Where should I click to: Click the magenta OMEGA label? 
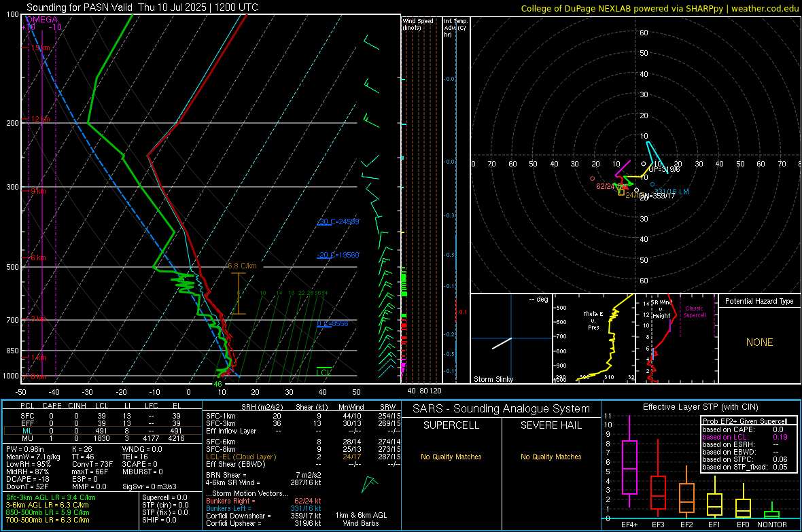[41, 20]
